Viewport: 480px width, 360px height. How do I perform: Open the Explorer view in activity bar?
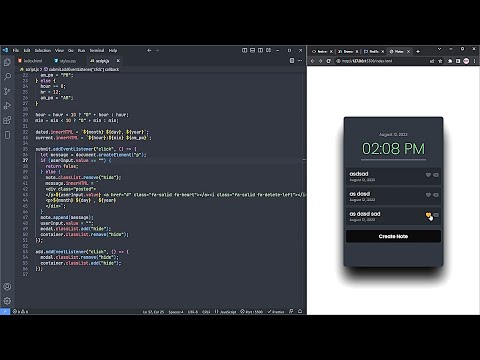7,62
